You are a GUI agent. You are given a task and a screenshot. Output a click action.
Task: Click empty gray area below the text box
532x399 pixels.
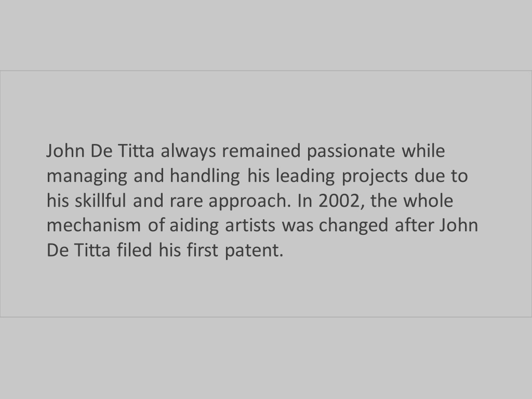point(266,358)
